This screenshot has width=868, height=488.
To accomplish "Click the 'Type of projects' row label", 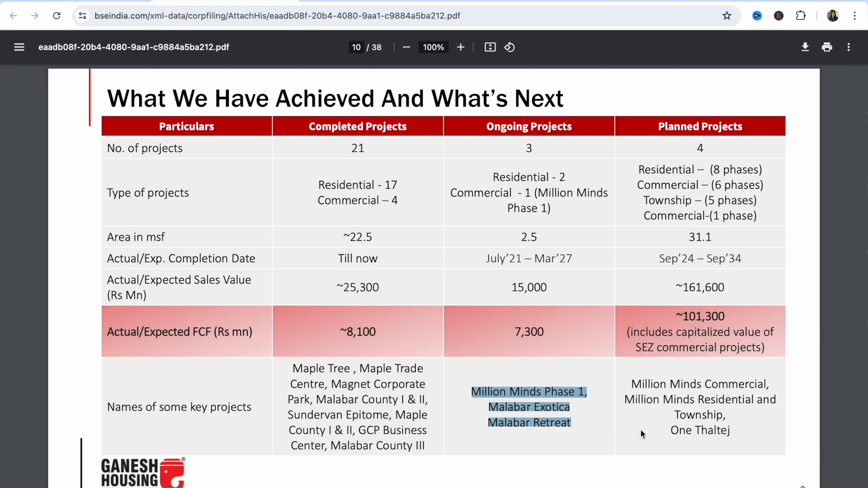I will pos(148,192).
